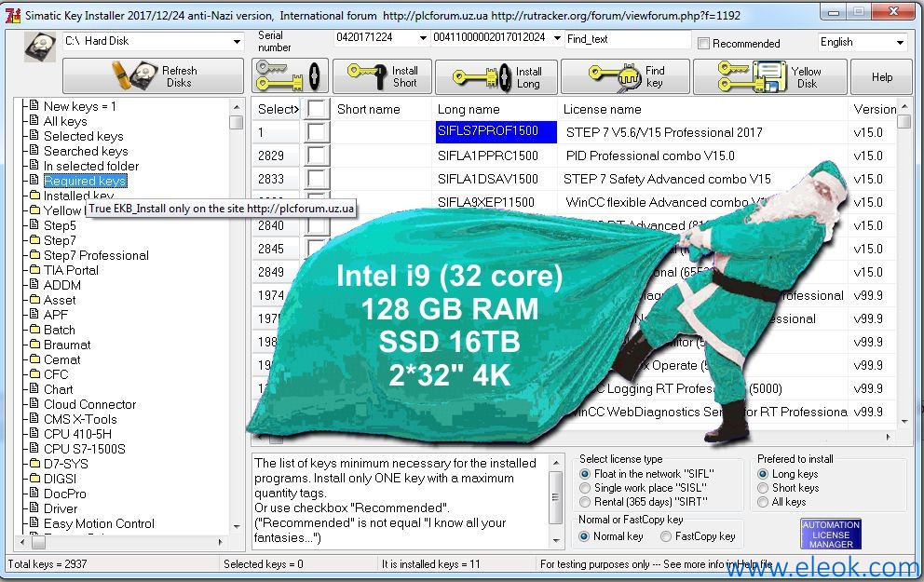This screenshot has width=924, height=582.
Task: Open the Yellow Disk function
Action: pyautogui.click(x=770, y=77)
